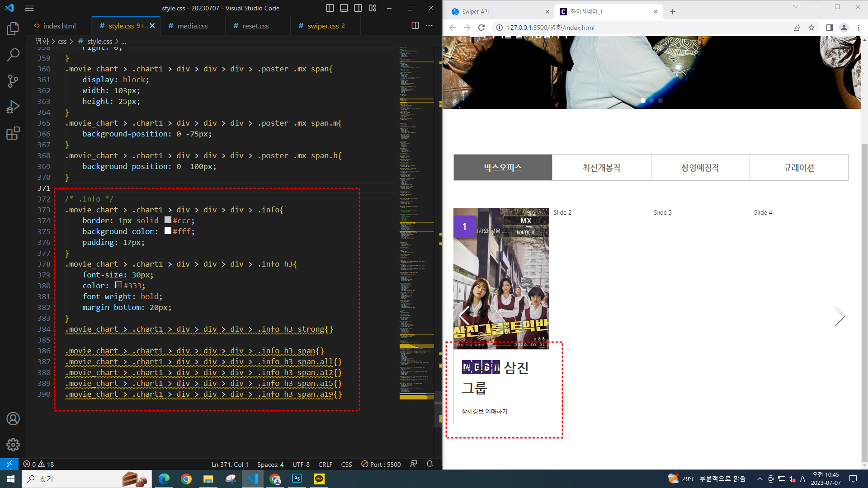The width and height of the screenshot is (868, 488).
Task: Open the Chrome tab search chevron
Action: point(796,7)
